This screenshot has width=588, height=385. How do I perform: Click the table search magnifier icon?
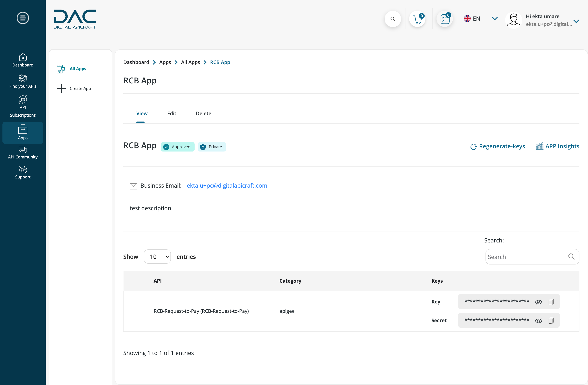[571, 257]
